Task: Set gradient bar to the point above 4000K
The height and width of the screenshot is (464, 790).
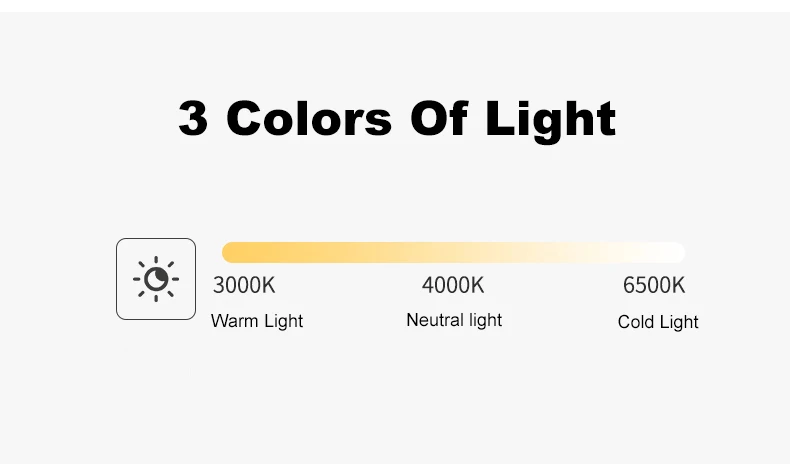Action: pyautogui.click(x=453, y=252)
